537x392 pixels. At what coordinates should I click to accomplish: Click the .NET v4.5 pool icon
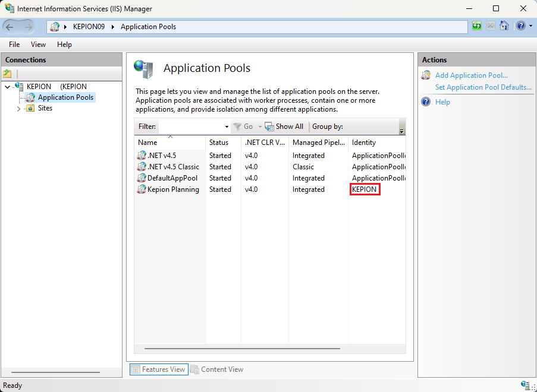click(x=142, y=155)
